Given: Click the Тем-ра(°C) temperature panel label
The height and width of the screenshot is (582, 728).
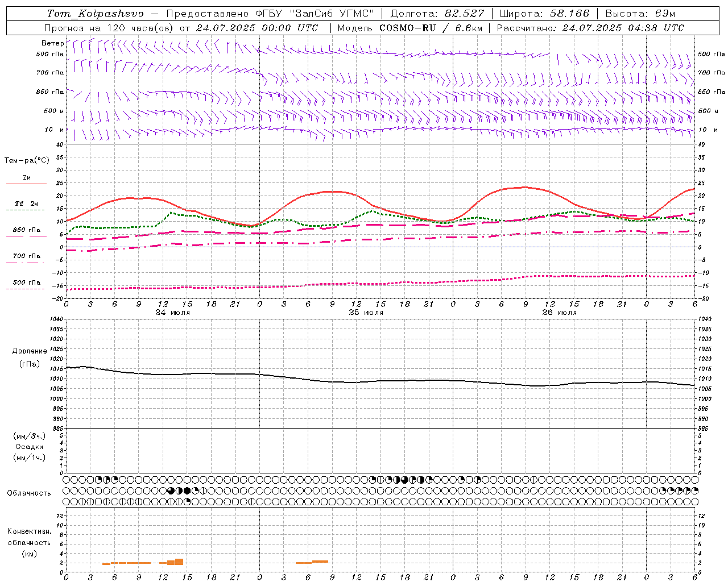Looking at the screenshot, I should click(27, 160).
